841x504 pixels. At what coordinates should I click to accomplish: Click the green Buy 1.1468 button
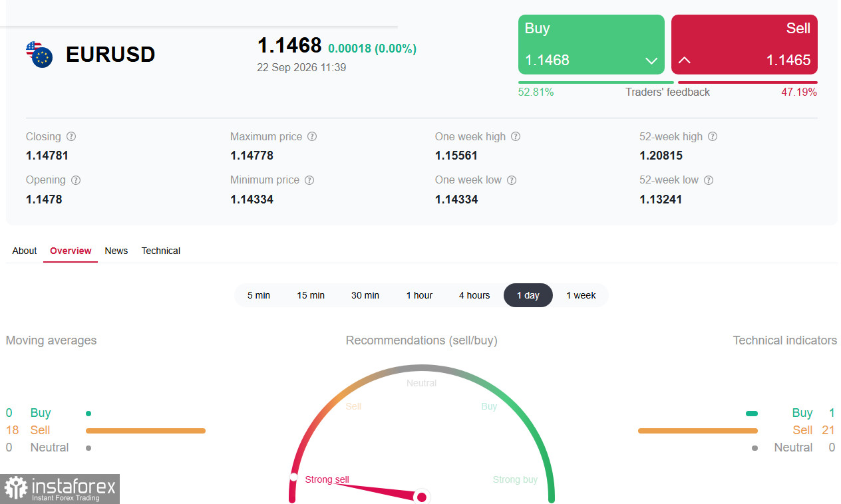pyautogui.click(x=591, y=45)
